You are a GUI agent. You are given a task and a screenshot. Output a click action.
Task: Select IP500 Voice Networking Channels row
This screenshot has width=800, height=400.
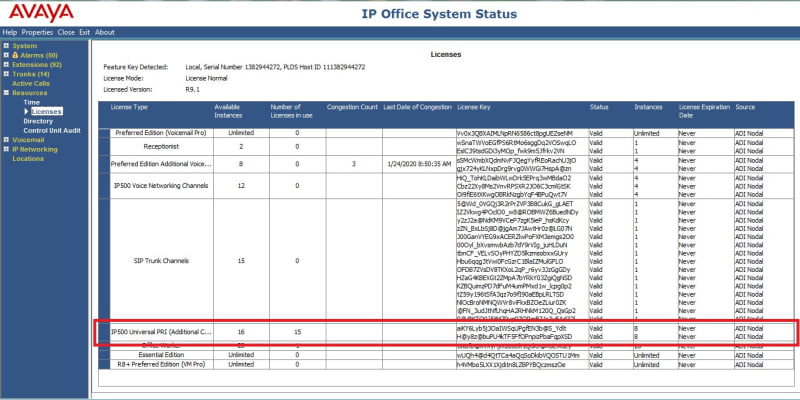[x=446, y=186]
